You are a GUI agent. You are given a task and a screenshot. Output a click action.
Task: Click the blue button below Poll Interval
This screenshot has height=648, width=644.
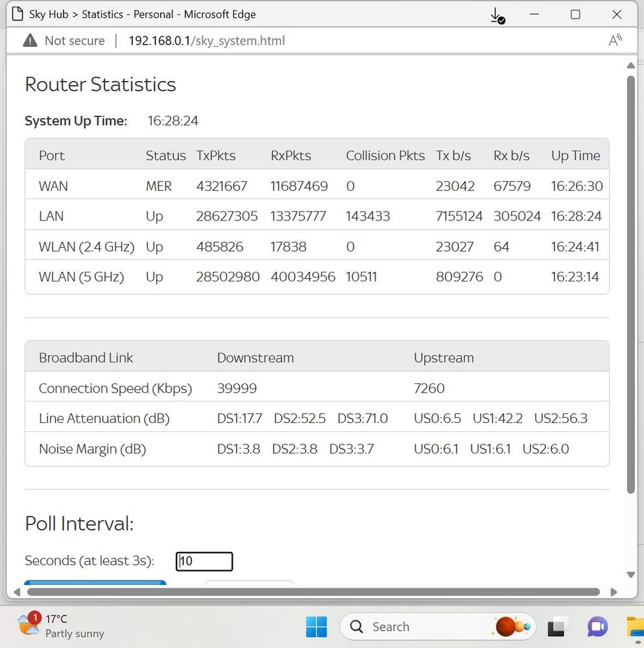[95, 582]
